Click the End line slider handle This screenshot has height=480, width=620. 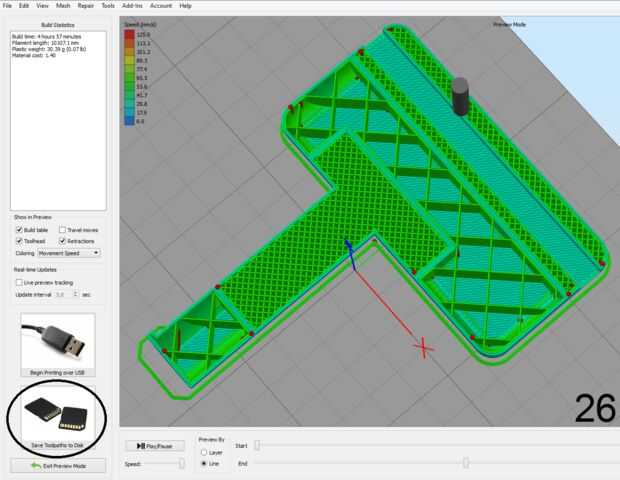click(466, 463)
